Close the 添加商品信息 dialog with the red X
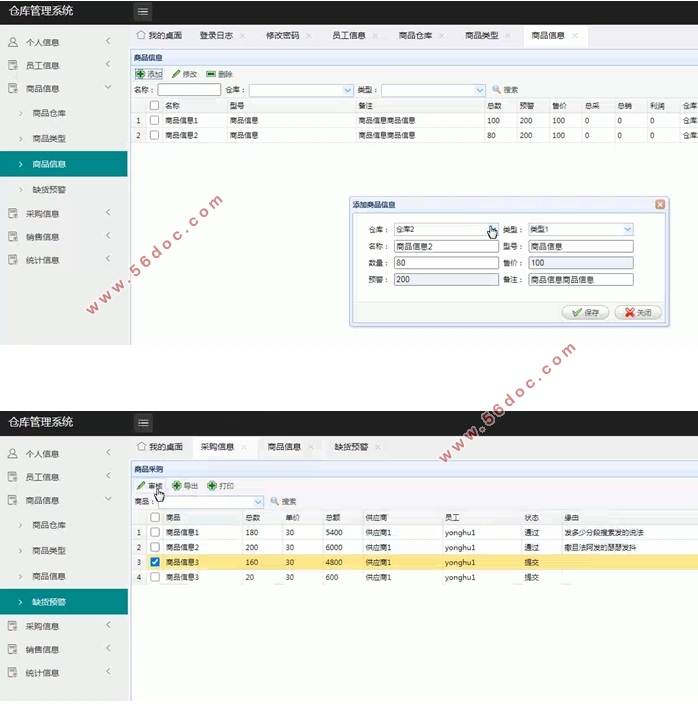This screenshot has width=698, height=720. click(660, 204)
